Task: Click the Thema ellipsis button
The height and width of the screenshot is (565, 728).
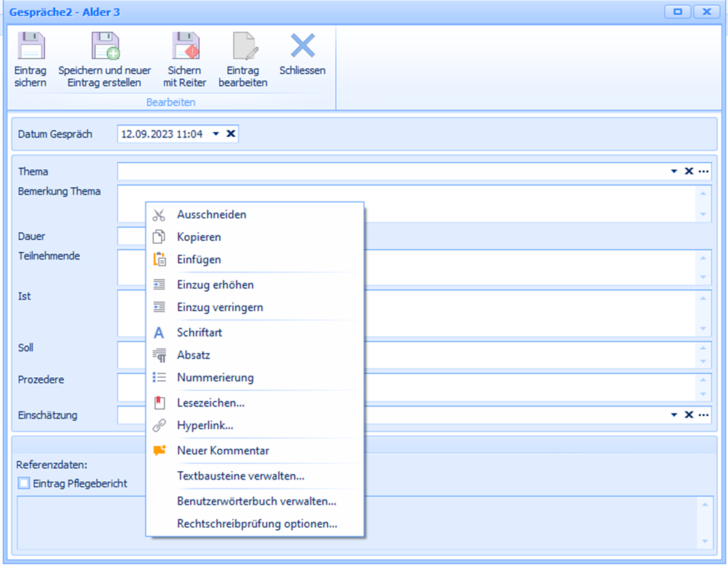Action: 704,171
